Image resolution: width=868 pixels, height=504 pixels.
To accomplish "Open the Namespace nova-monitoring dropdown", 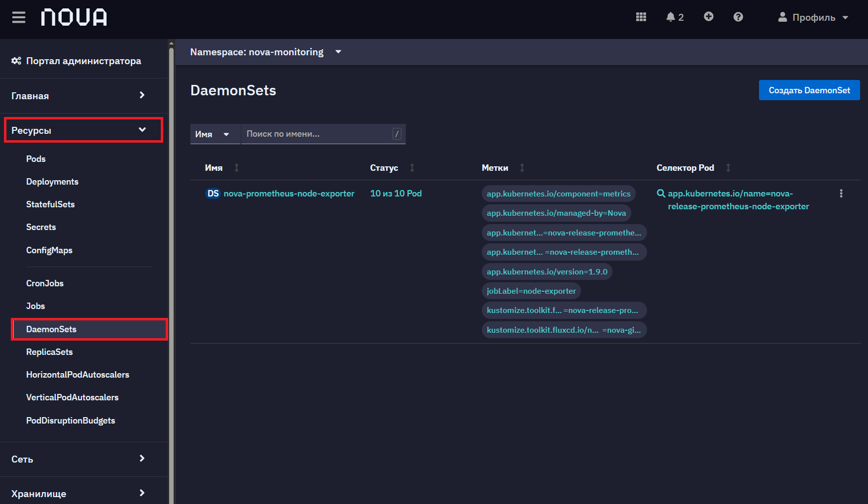I will (x=266, y=52).
